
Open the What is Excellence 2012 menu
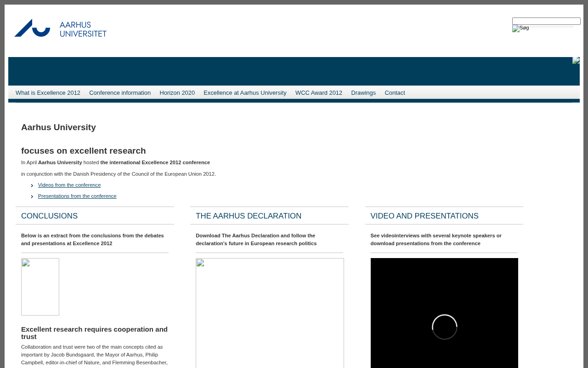[x=48, y=93]
